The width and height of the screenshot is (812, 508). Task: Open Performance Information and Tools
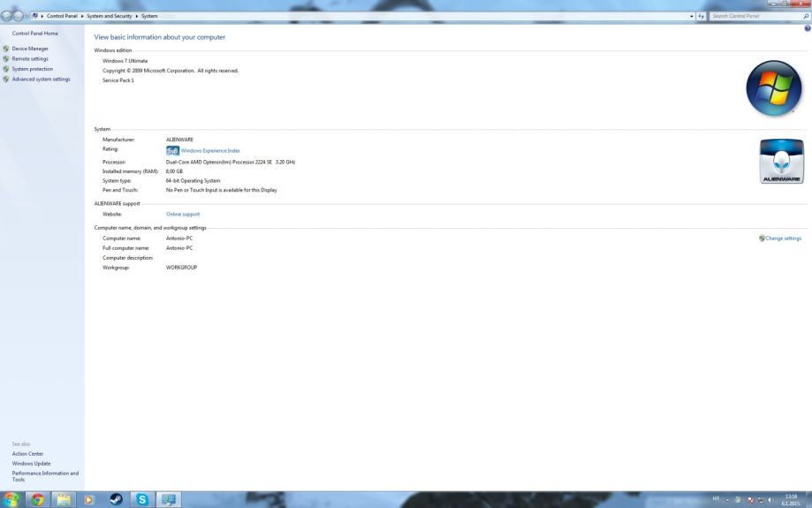click(45, 476)
